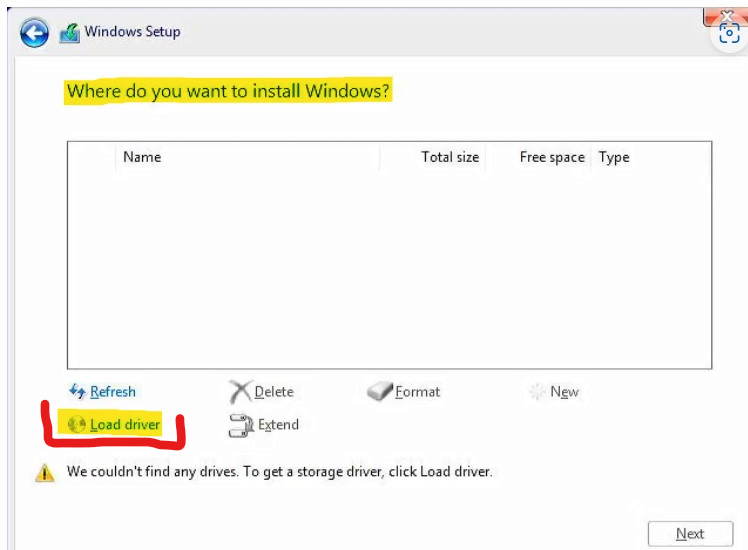This screenshot has height=550, width=748.
Task: Click the "Windows Setup" title text
Action: coord(133,31)
